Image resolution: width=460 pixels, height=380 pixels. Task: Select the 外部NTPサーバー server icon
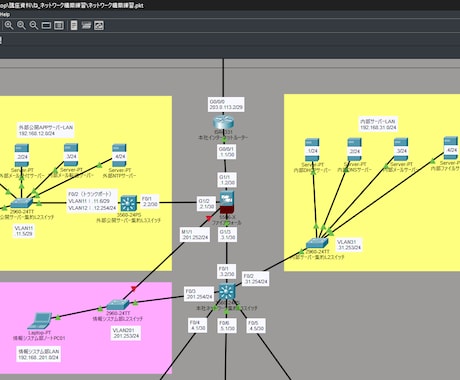pos(119,155)
